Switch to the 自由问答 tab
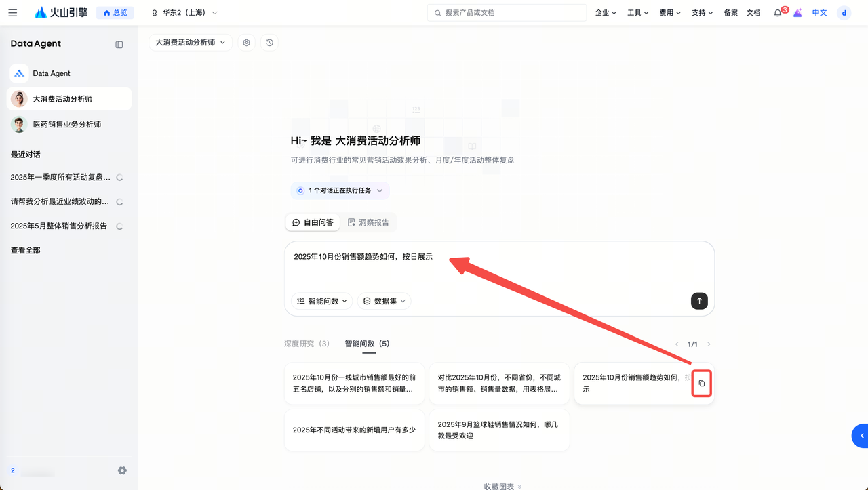 [x=313, y=222]
